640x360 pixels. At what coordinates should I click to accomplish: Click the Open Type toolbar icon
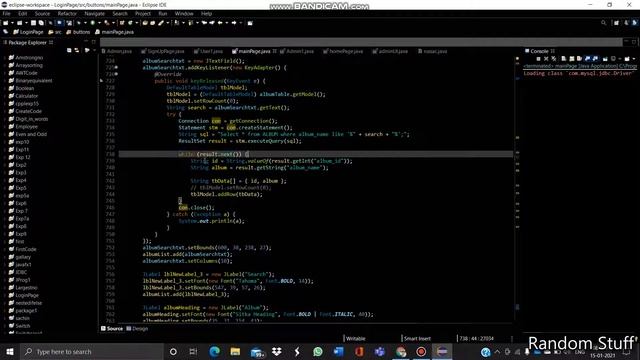[x=144, y=23]
